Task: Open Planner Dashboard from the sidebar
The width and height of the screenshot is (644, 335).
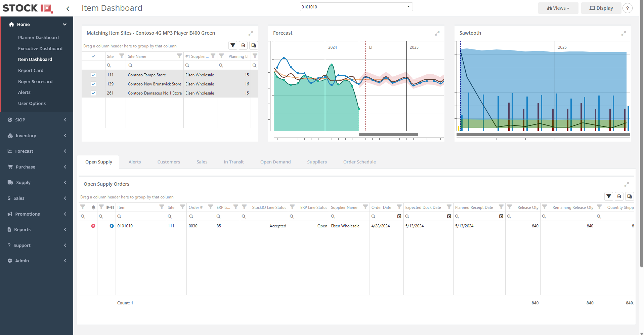Action: pos(38,37)
